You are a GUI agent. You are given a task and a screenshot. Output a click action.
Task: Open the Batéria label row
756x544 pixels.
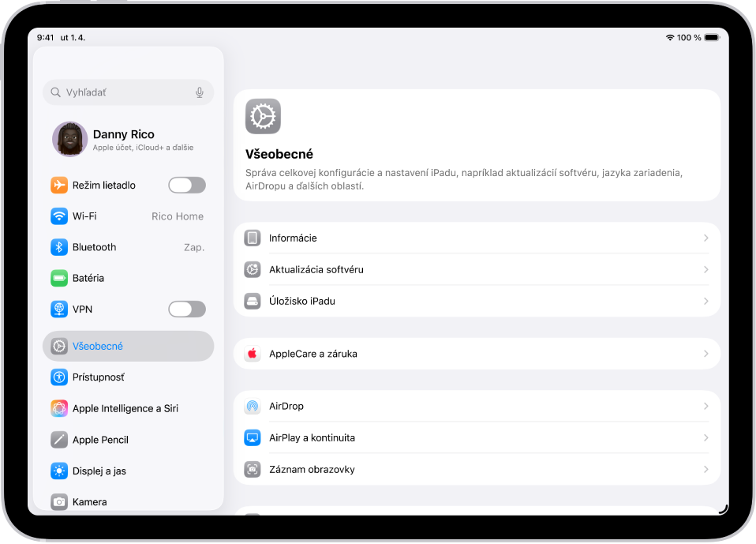pyautogui.click(x=129, y=278)
